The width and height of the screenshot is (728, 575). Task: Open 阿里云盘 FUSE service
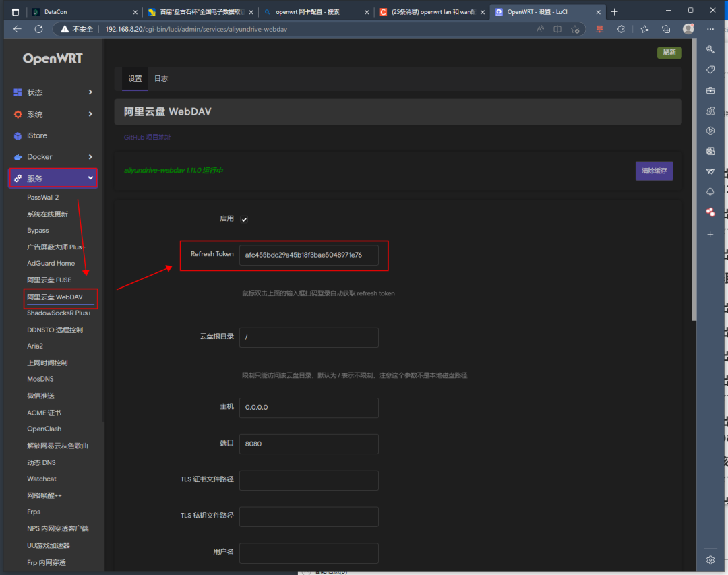point(49,280)
